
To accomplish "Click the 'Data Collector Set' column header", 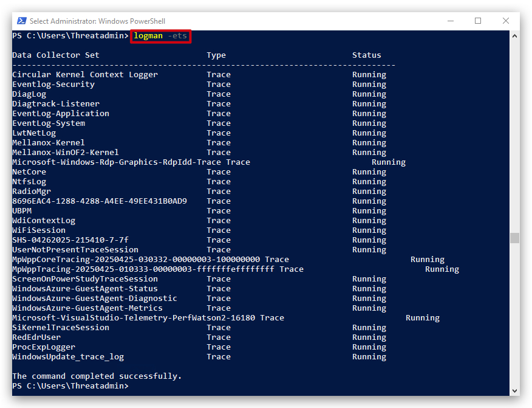I will point(56,55).
